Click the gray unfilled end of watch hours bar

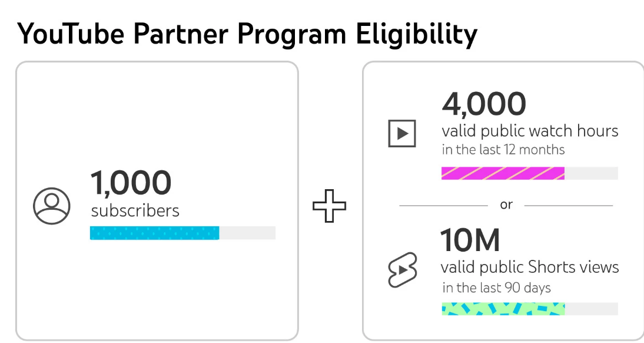pyautogui.click(x=591, y=173)
